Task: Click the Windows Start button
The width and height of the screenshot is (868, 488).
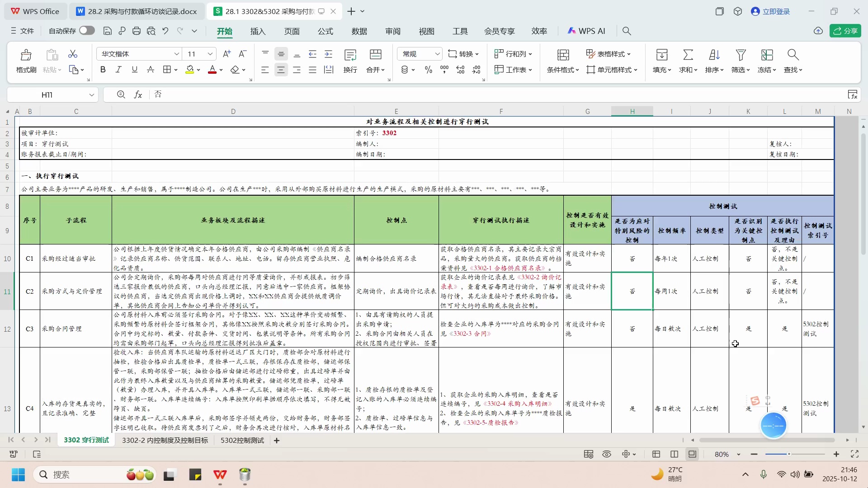Action: (x=19, y=474)
